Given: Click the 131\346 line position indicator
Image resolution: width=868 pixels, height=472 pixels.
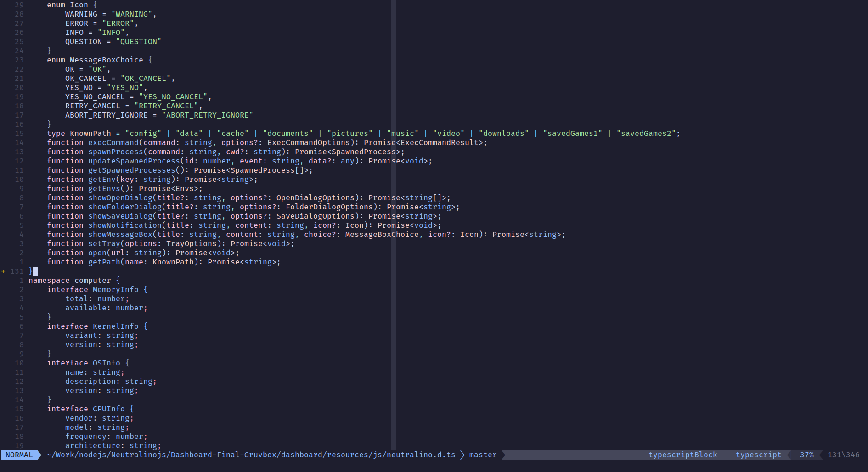Looking at the screenshot, I should (x=843, y=455).
